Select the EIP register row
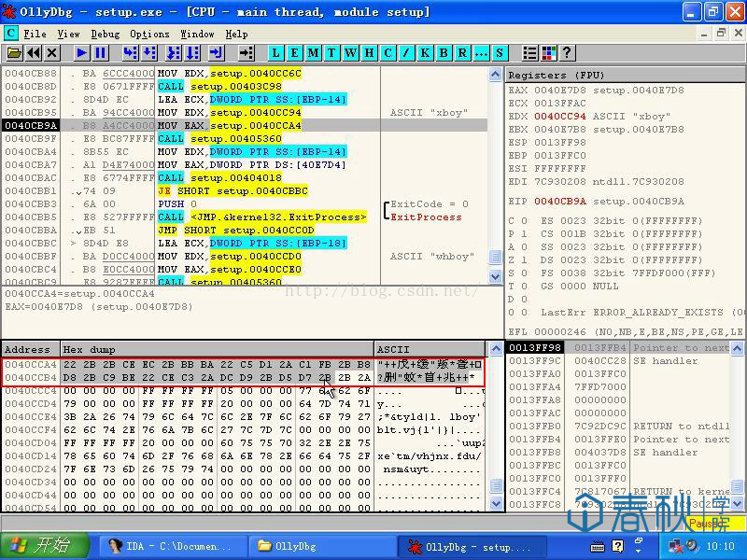Screen dimensions: 747x560 tap(596, 202)
